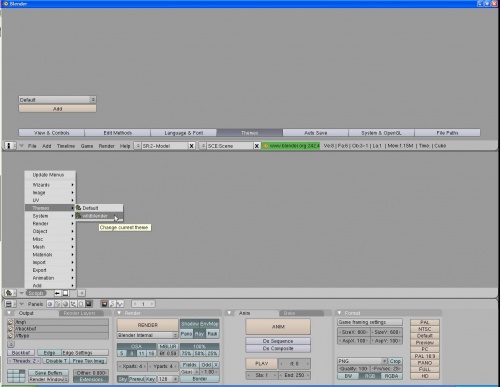This screenshot has width=500, height=387.
Task: Click the Sound block buttons icon
Action: [x=120, y=304]
